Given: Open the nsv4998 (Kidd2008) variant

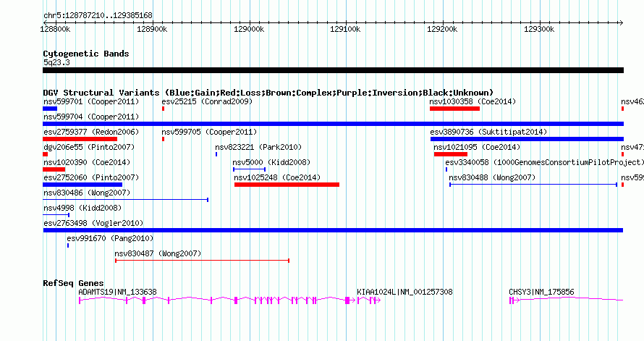Looking at the screenshot, I should coord(82,208).
